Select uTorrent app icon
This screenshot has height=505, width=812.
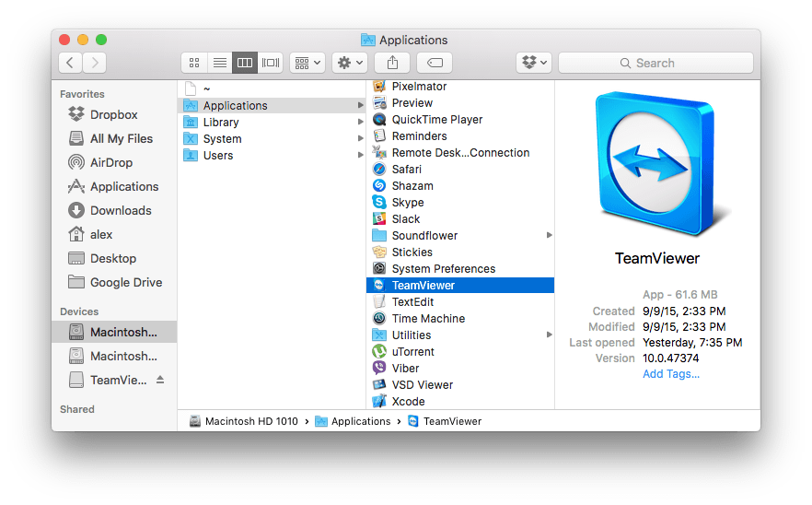tap(379, 351)
